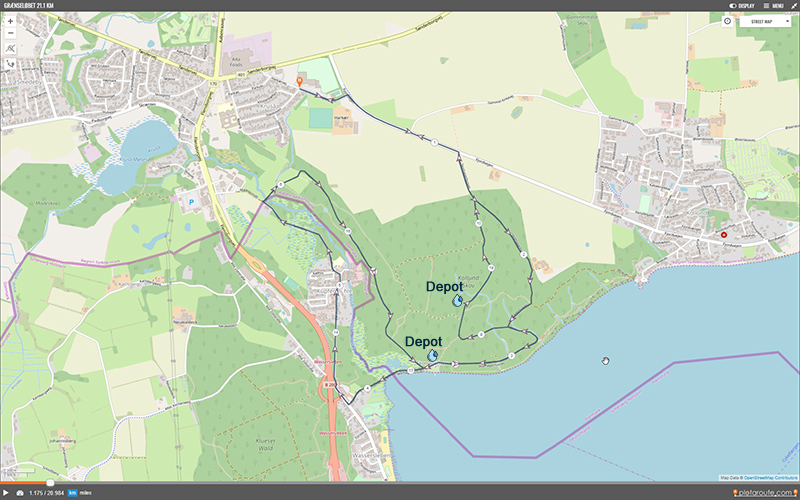
Task: Zoom in on the map
Action: click(10, 21)
